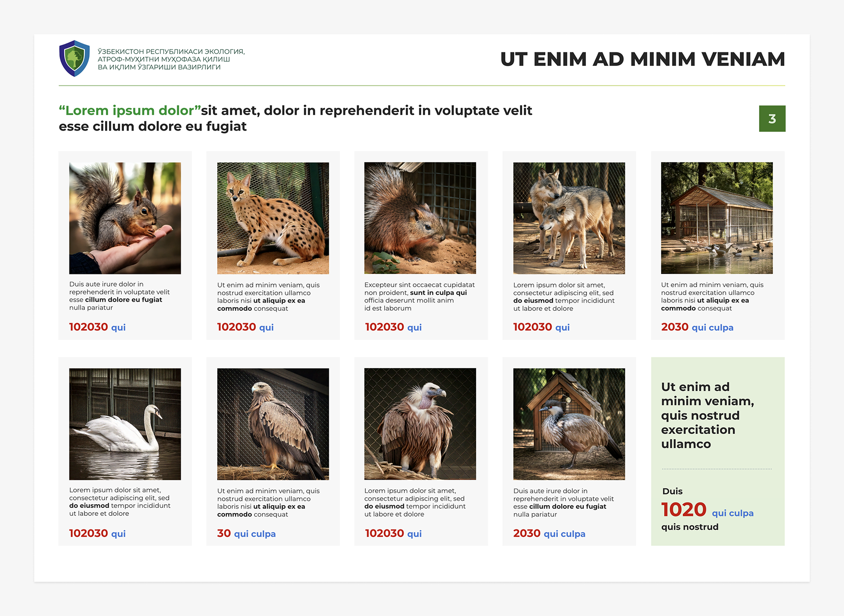844x616 pixels.
Task: Click "30 qui culpa" under the eagle card
Action: pyautogui.click(x=246, y=533)
